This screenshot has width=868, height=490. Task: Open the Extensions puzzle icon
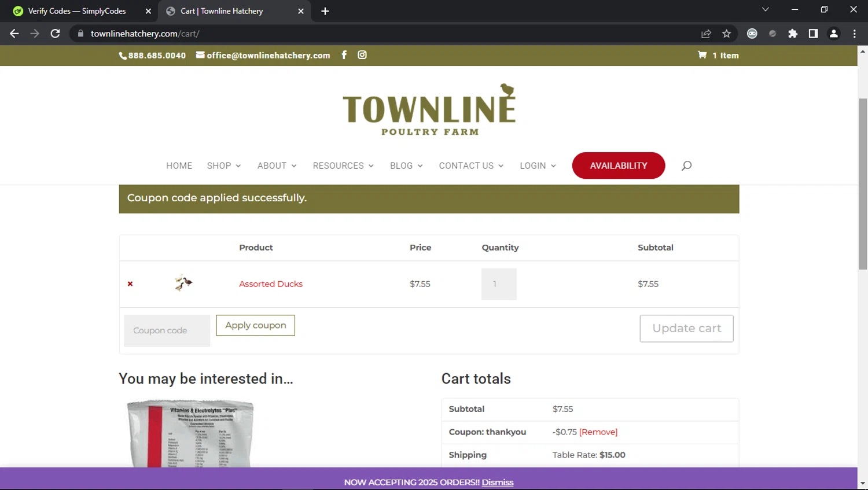(x=793, y=34)
